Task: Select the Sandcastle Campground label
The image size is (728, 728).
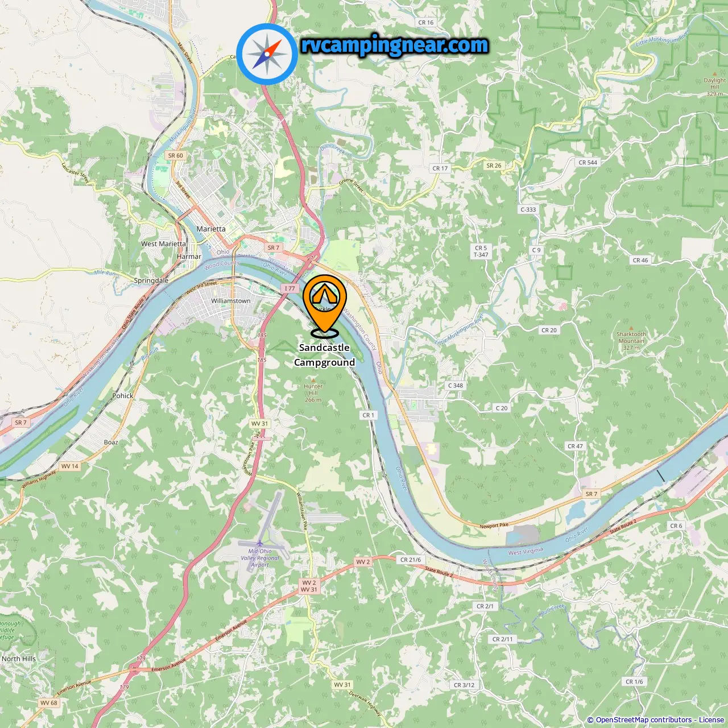Action: (x=324, y=355)
